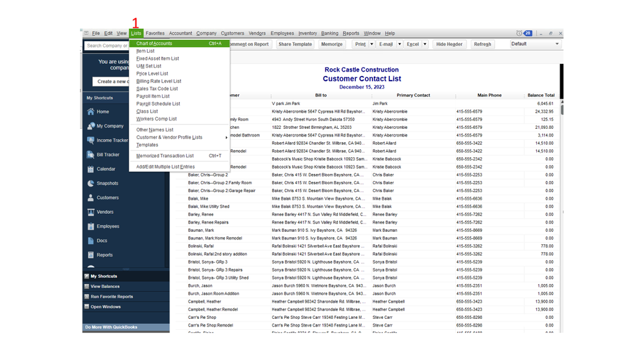The height and width of the screenshot is (362, 644).
Task: Click the Balance Total column header
Action: coord(541,95)
